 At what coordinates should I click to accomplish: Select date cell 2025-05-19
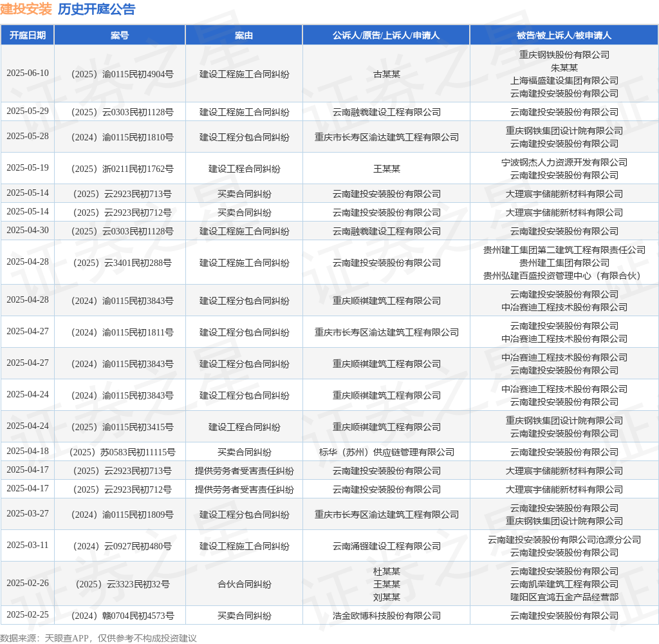coord(28,168)
